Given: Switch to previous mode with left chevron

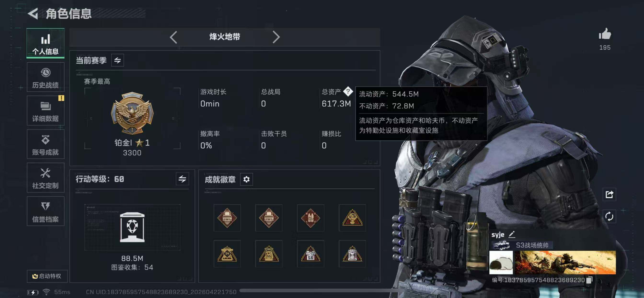Looking at the screenshot, I should 173,37.
